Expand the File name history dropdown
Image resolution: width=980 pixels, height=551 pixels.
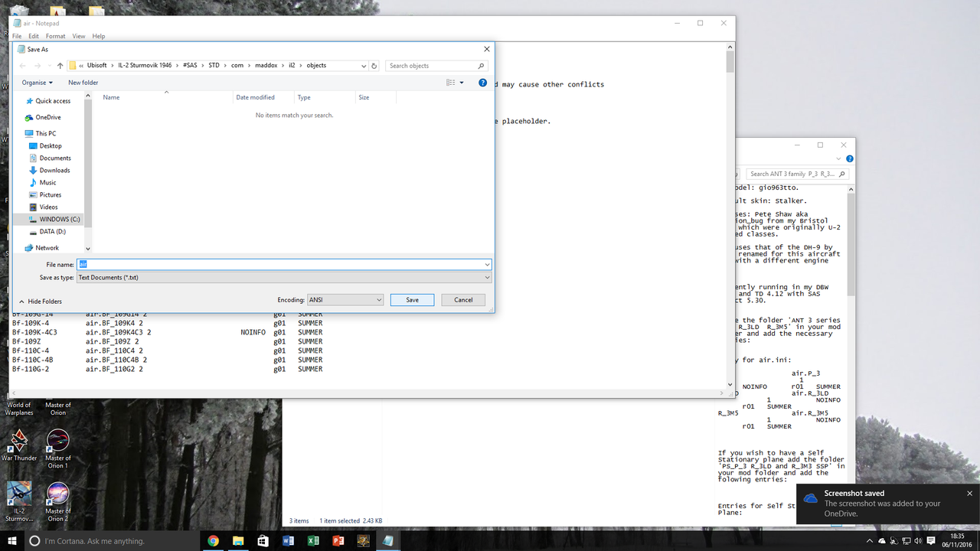(487, 265)
